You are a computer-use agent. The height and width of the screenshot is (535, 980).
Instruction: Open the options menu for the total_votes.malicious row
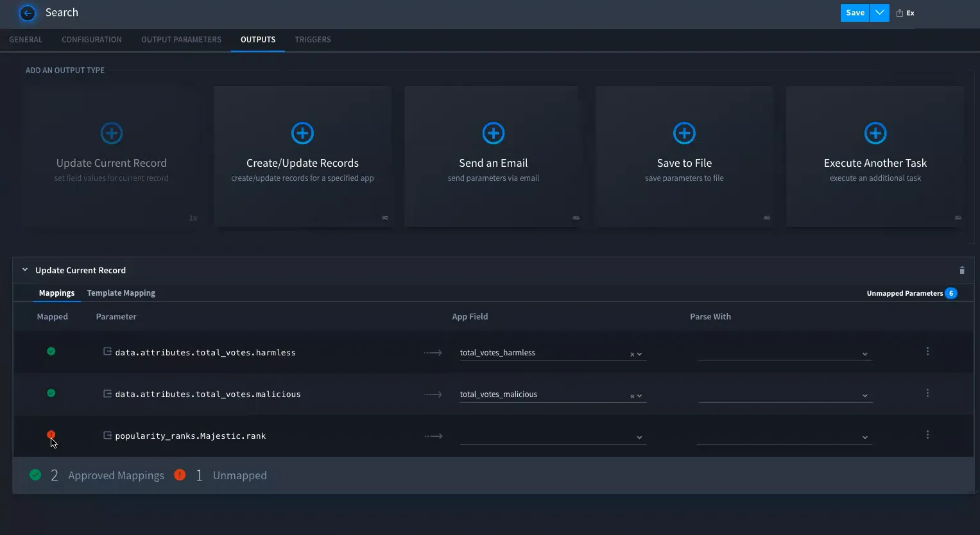coord(927,393)
